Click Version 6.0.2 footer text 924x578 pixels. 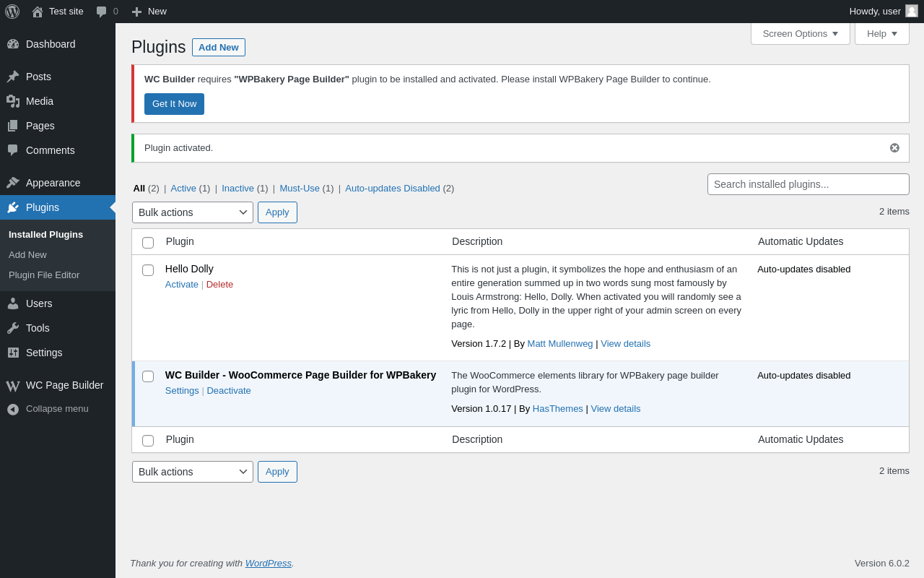[882, 563]
